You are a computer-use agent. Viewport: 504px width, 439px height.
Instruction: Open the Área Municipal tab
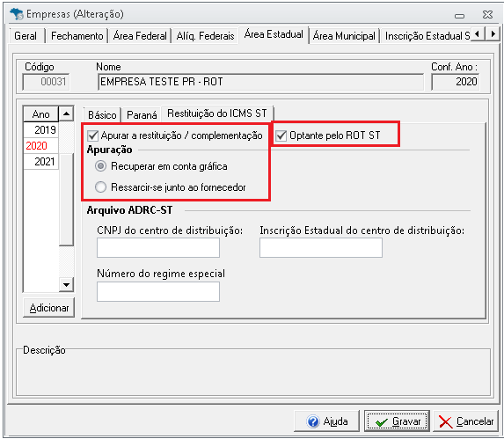click(344, 36)
